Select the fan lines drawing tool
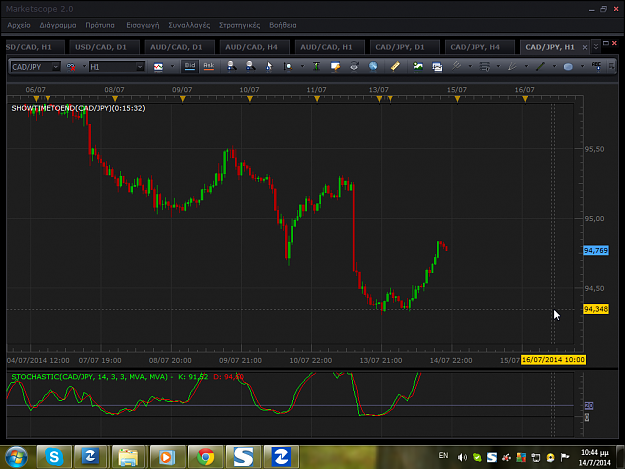 [x=512, y=66]
